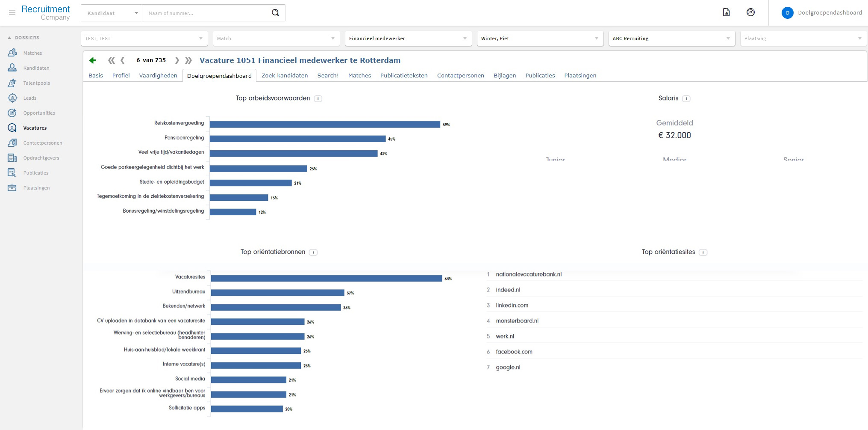Switch to the Vaardigheden tab
The image size is (868, 430).
click(158, 75)
